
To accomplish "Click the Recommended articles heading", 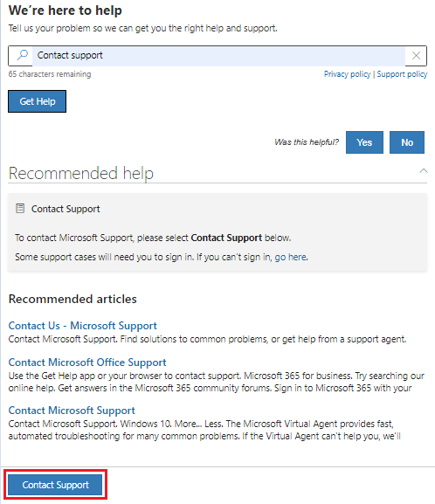I will coord(72,300).
